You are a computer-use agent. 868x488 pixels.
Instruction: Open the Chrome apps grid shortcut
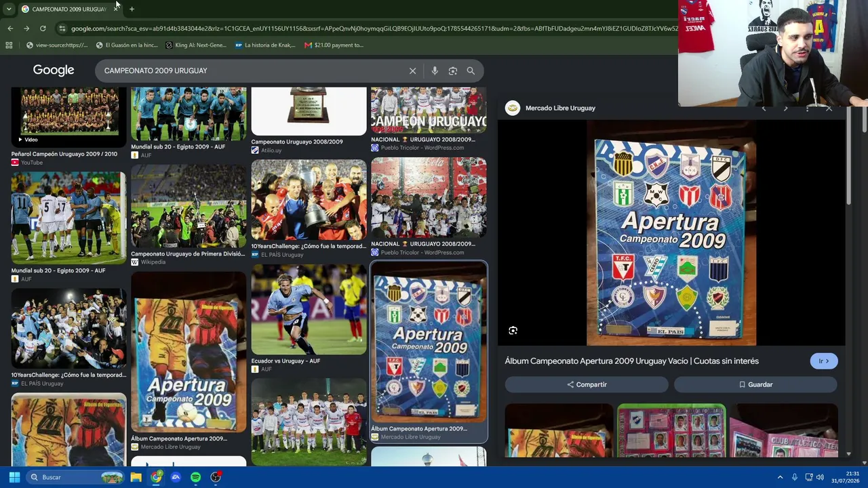(9, 45)
